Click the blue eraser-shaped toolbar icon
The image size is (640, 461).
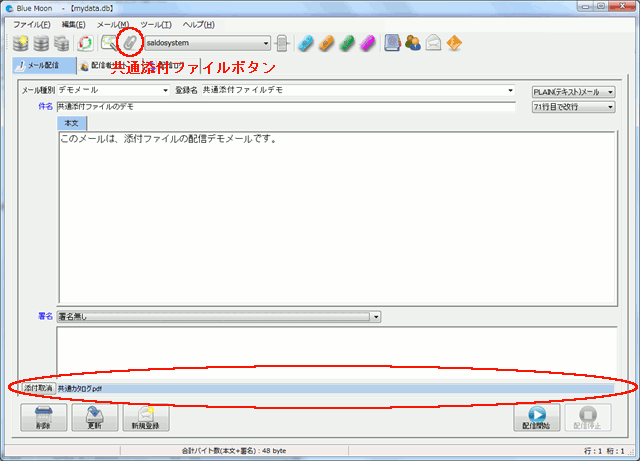tap(307, 43)
